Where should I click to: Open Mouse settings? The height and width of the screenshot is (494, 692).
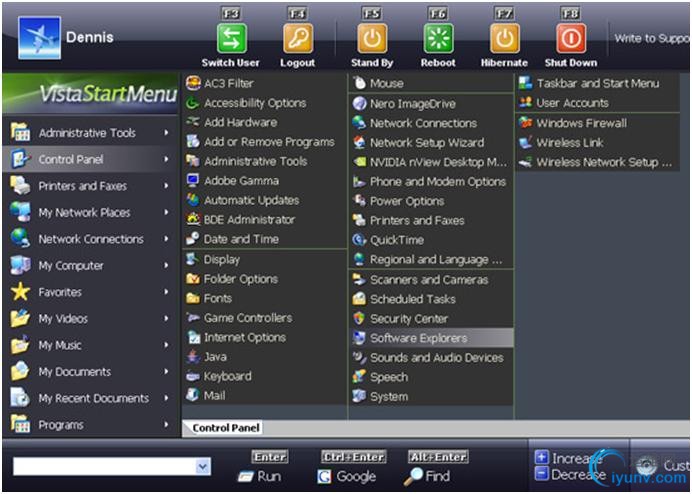tap(432, 83)
